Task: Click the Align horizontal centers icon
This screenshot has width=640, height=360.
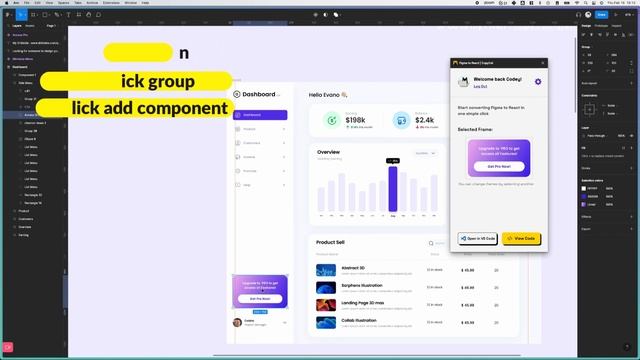Action: (591, 35)
